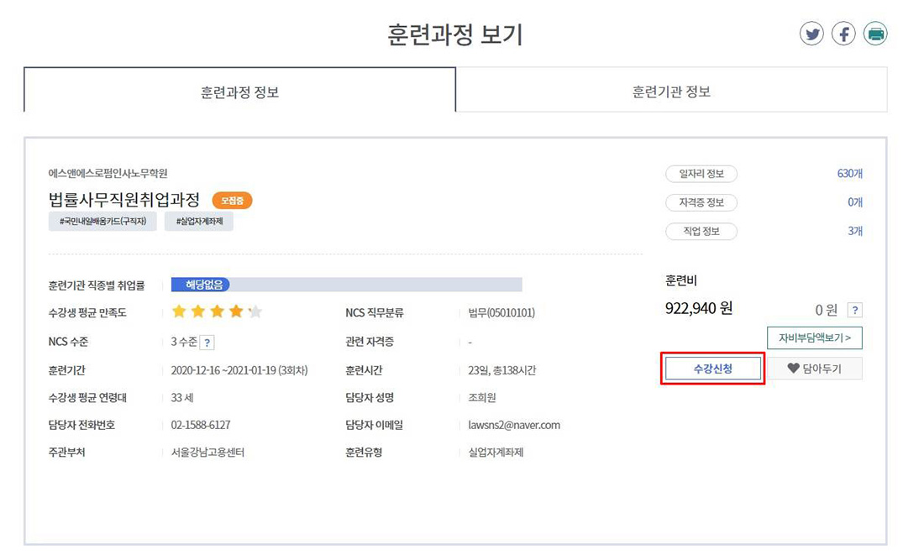Click the NCS 수준 help question mark

coord(207,342)
